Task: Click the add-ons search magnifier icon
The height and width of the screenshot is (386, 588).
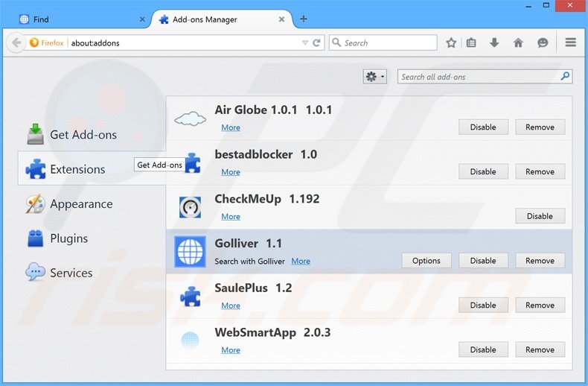Action: tap(565, 76)
